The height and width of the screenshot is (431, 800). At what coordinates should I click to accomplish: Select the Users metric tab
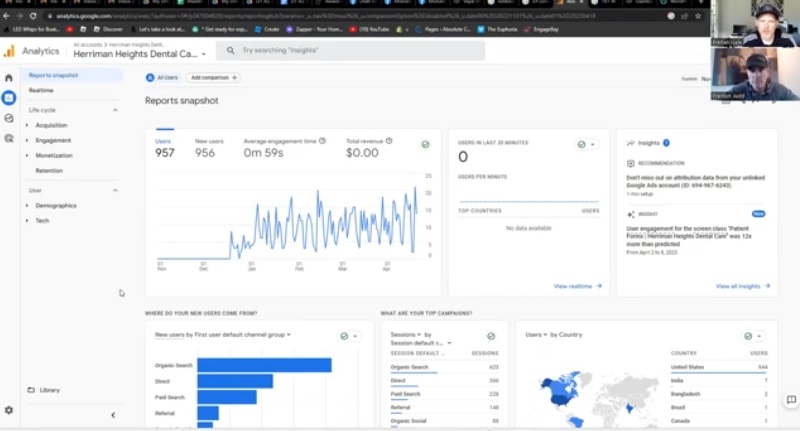[165, 148]
